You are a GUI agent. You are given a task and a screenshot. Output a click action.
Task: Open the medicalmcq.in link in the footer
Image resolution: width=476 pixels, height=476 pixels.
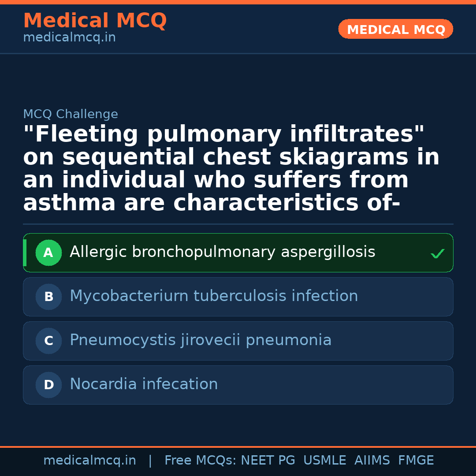pos(89,461)
